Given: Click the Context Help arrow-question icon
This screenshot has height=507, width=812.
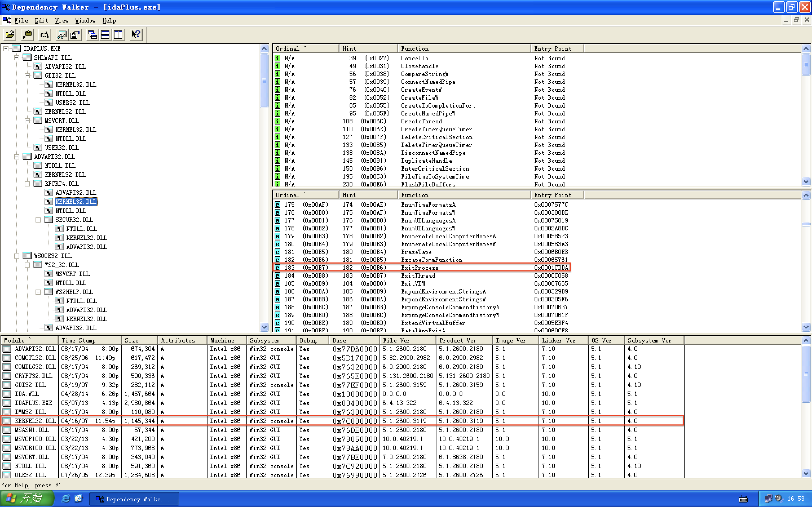Looking at the screenshot, I should 136,35.
